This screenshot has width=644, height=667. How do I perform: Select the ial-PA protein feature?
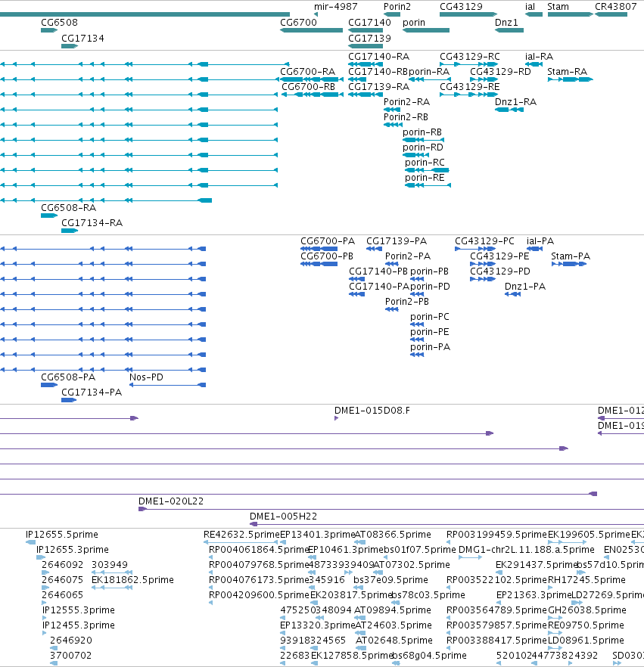tap(540, 241)
